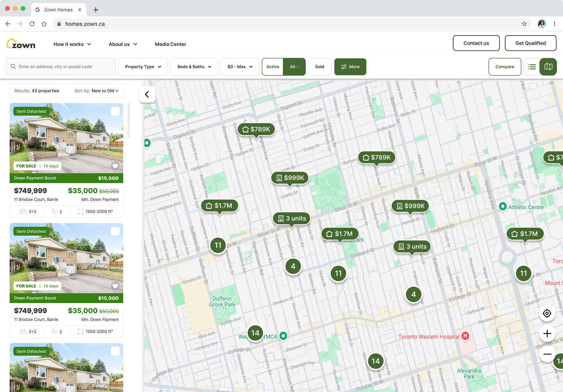Click the listings panel scrollbar
This screenshot has height=392, width=563.
click(x=129, y=121)
